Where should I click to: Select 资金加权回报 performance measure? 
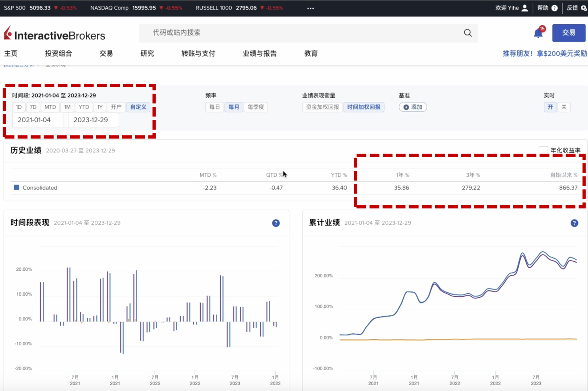click(x=322, y=107)
